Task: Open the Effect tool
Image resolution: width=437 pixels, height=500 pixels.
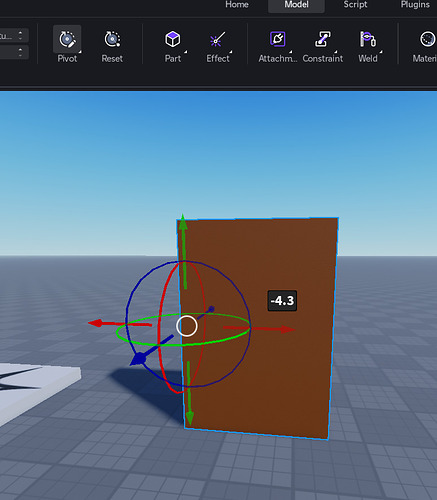Action: (218, 39)
